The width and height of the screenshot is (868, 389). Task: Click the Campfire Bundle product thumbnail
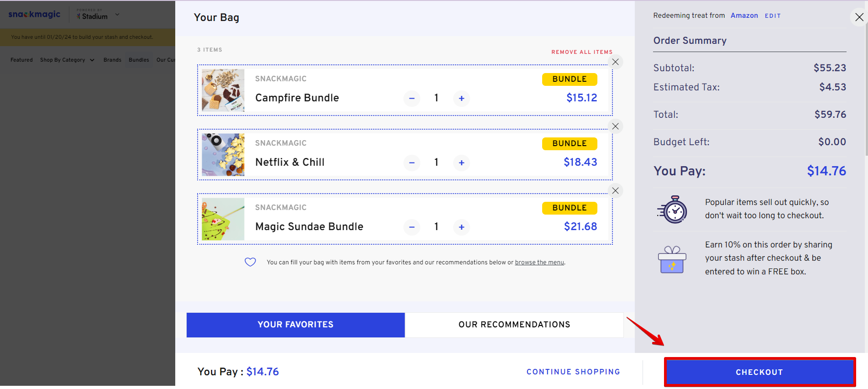(223, 90)
